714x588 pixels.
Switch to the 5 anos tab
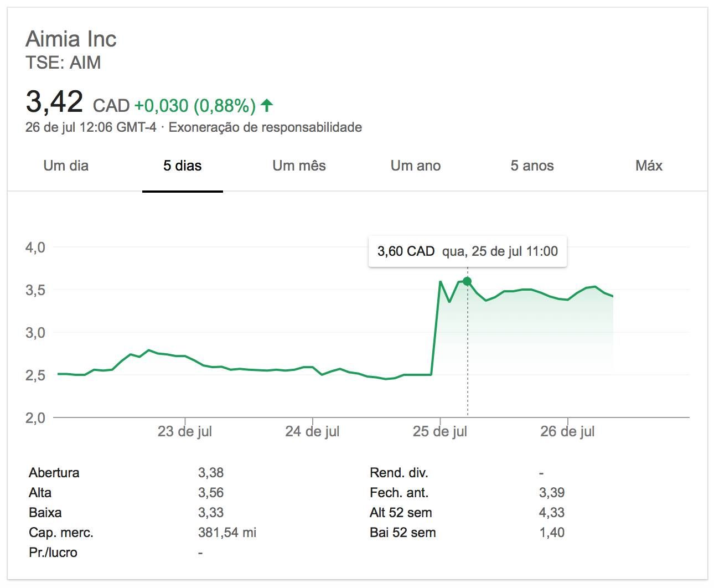click(532, 166)
